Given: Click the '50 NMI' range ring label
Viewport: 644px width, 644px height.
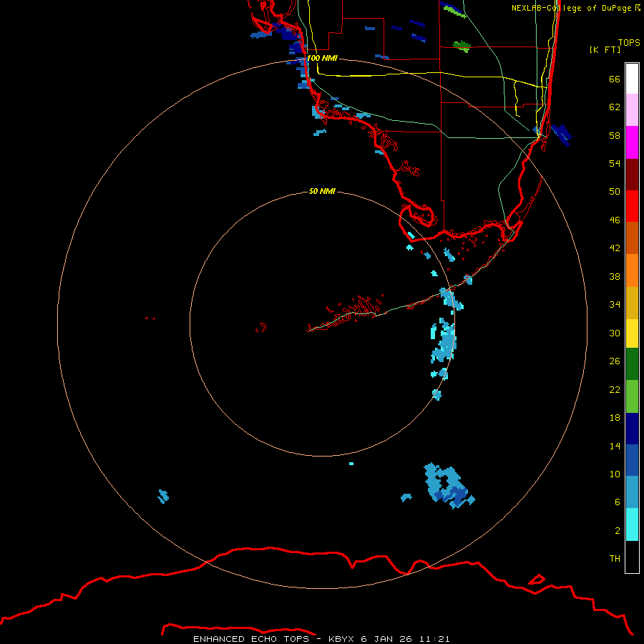Looking at the screenshot, I should click(322, 191).
